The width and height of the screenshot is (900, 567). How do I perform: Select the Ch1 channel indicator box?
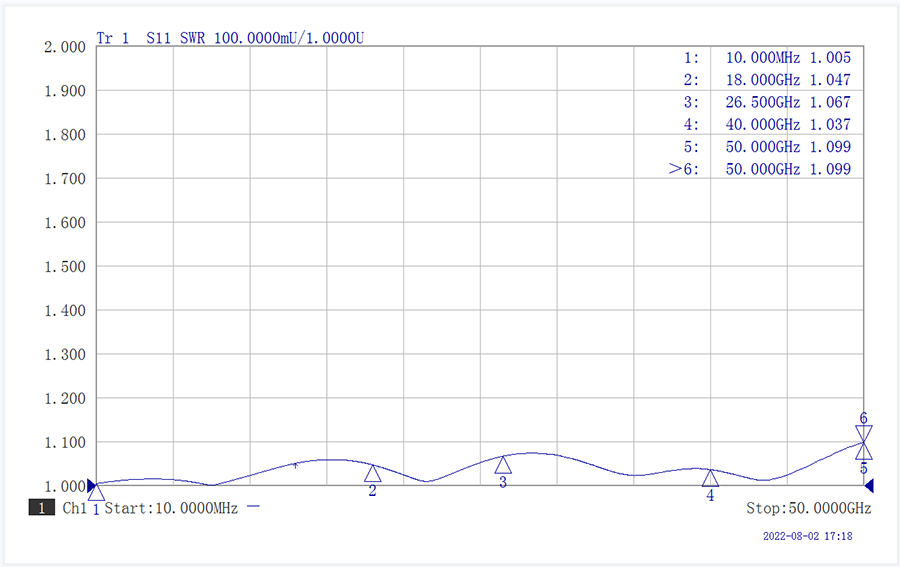[x=41, y=509]
